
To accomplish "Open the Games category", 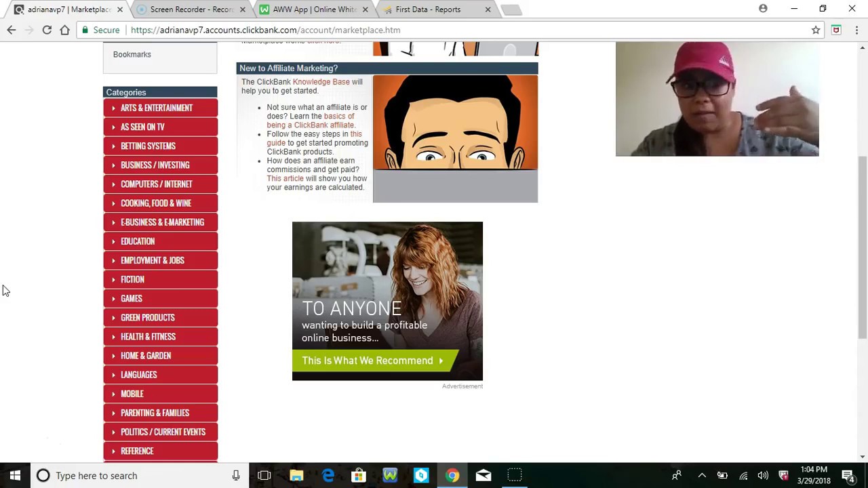I will (x=160, y=298).
